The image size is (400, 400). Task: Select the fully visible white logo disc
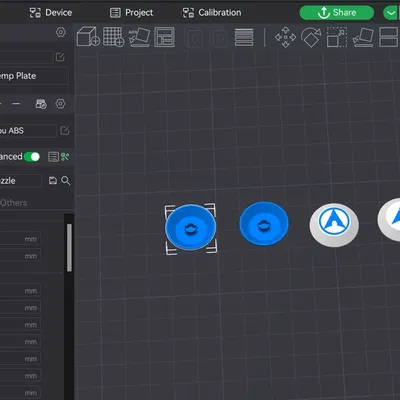[334, 225]
